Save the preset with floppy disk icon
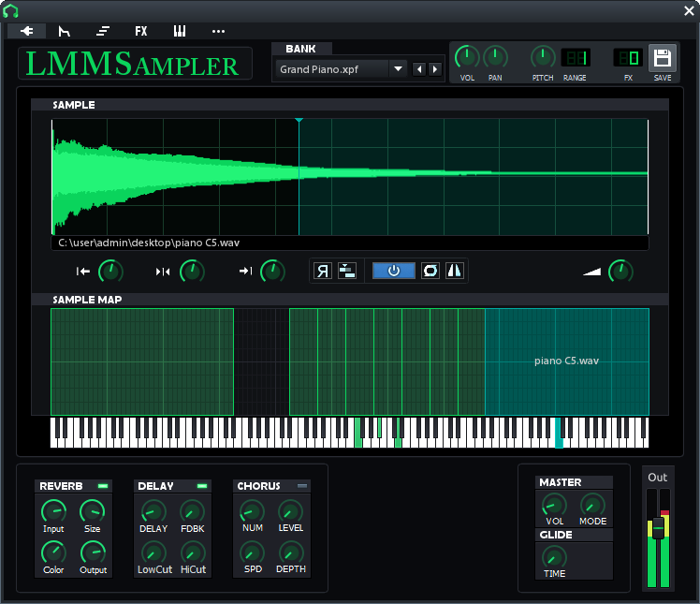Viewport: 700px width, 604px height. click(662, 58)
